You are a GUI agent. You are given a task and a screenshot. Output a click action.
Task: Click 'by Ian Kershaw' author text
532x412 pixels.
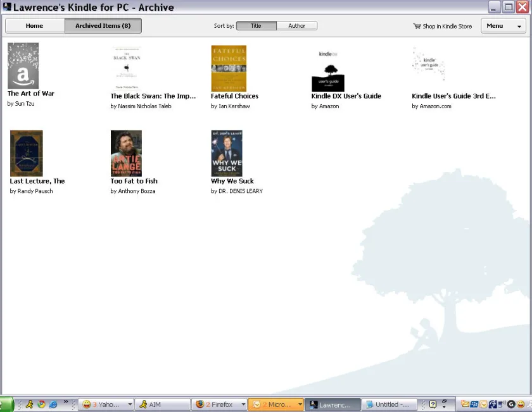tap(231, 106)
